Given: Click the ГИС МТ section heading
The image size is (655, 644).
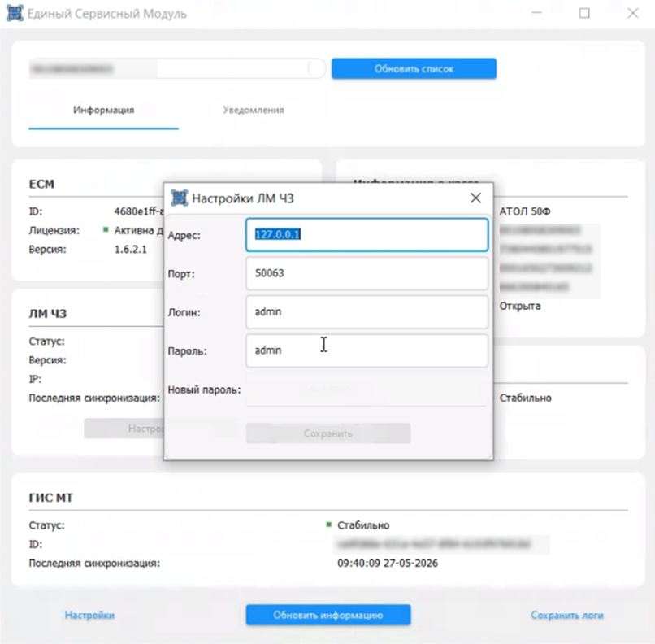Looking at the screenshot, I should [51, 498].
